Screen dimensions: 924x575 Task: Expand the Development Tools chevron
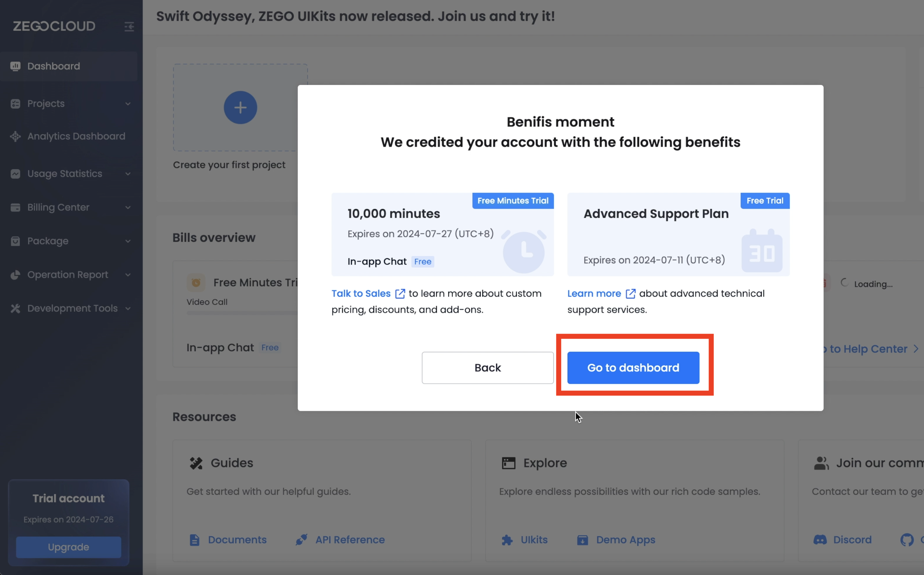tap(128, 309)
